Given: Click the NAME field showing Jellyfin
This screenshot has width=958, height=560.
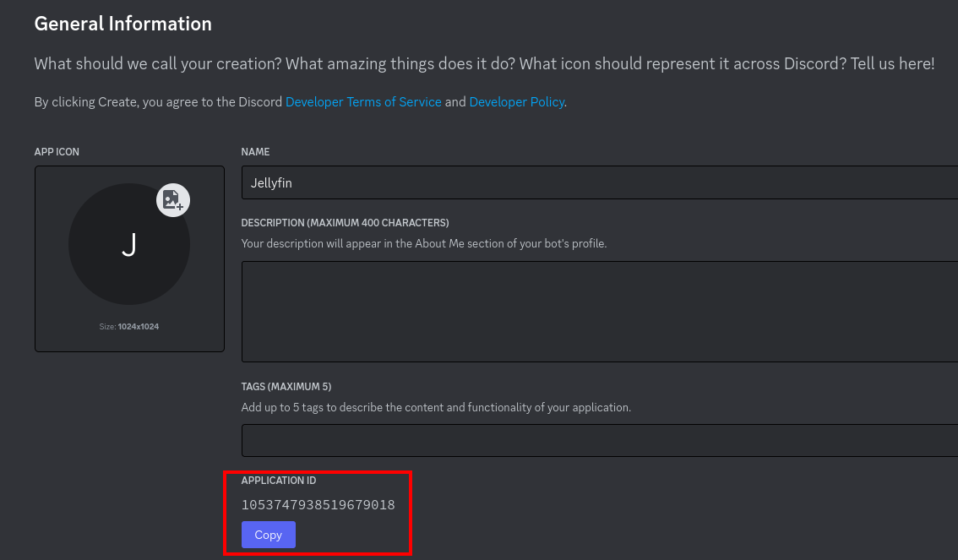Looking at the screenshot, I should 591,182.
